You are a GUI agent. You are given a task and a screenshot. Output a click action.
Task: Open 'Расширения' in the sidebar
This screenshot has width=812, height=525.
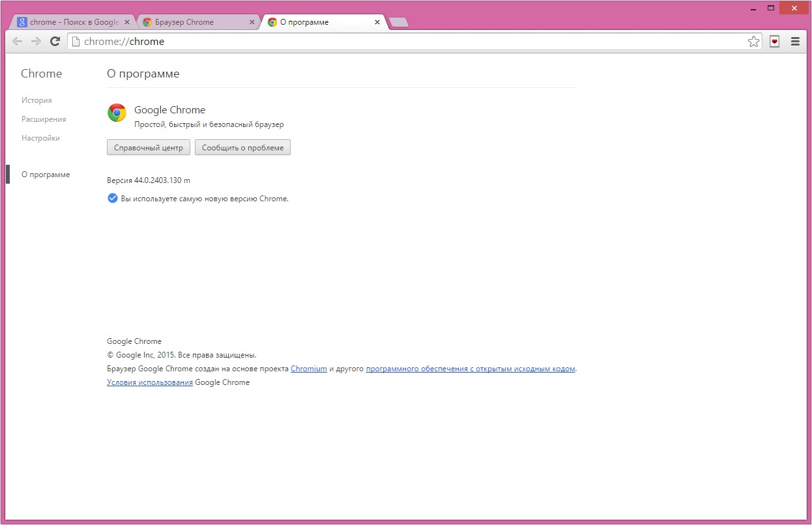(x=44, y=119)
